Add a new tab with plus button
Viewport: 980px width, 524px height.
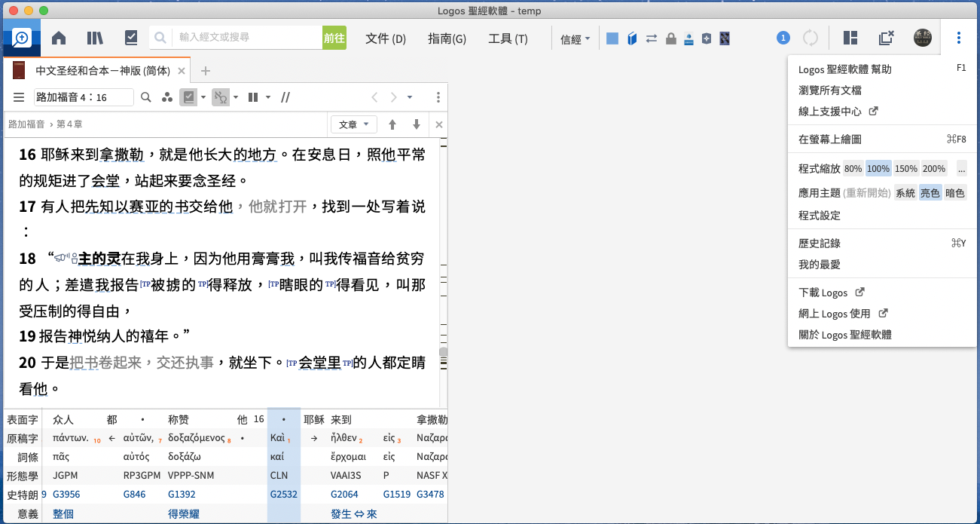pos(205,71)
